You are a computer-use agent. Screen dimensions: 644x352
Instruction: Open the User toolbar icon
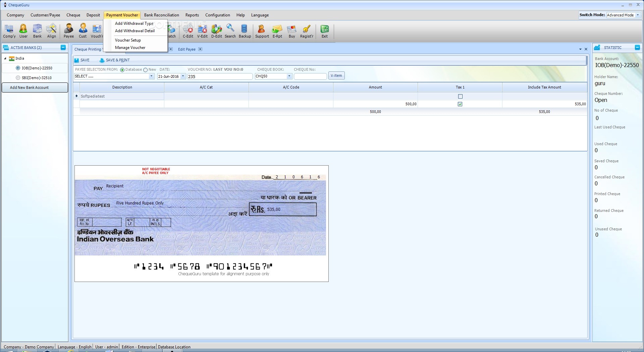click(x=23, y=31)
